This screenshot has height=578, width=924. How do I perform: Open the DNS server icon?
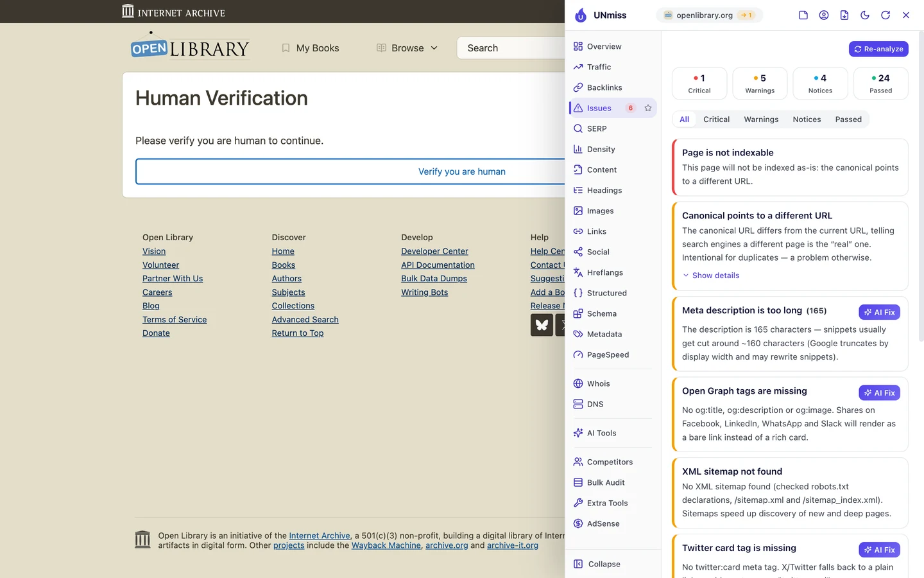[x=578, y=404]
